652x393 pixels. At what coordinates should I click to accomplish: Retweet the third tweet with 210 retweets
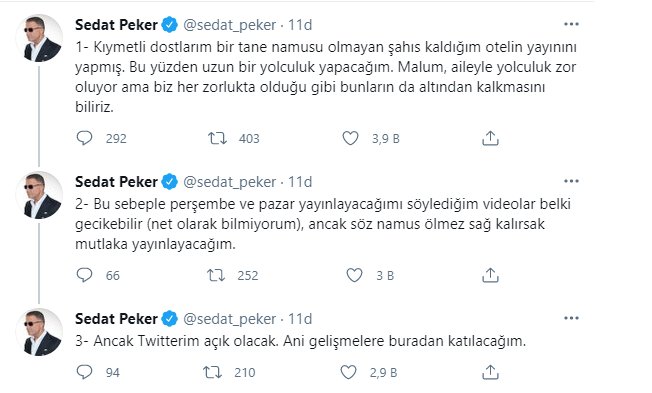click(212, 372)
